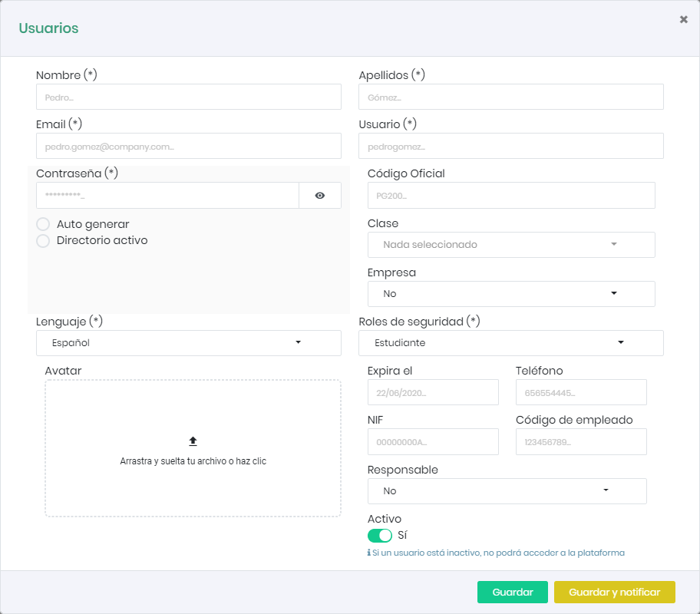
Task: Select the Expira el date field
Action: [433, 392]
